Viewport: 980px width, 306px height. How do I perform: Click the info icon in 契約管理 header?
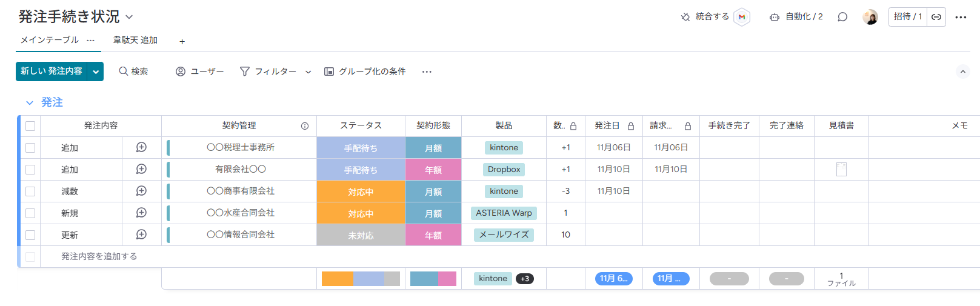(x=305, y=126)
